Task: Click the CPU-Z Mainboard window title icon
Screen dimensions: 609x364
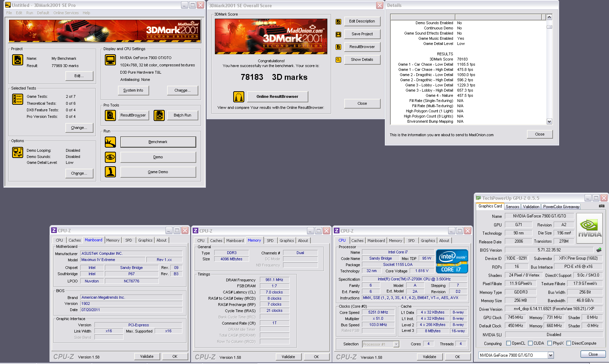Action: [54, 230]
